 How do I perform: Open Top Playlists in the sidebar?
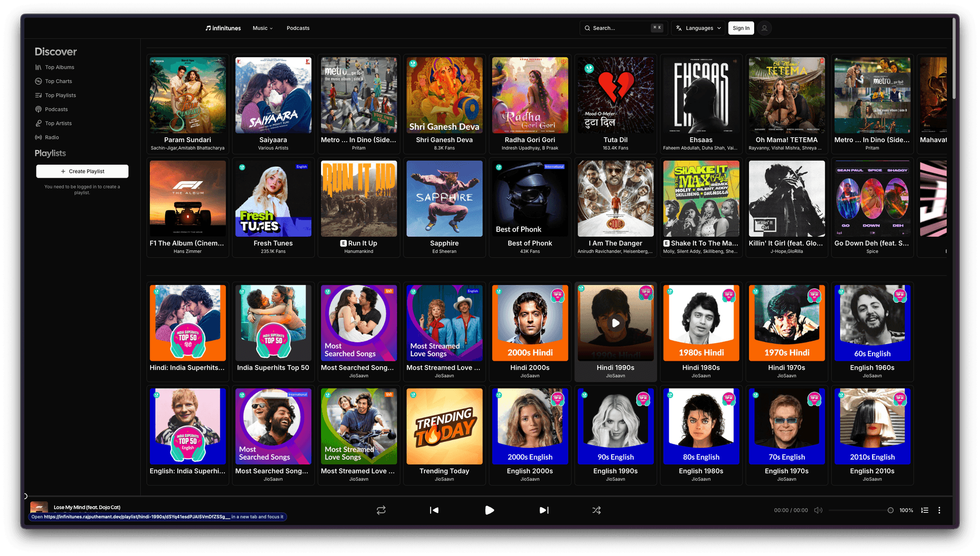56,95
